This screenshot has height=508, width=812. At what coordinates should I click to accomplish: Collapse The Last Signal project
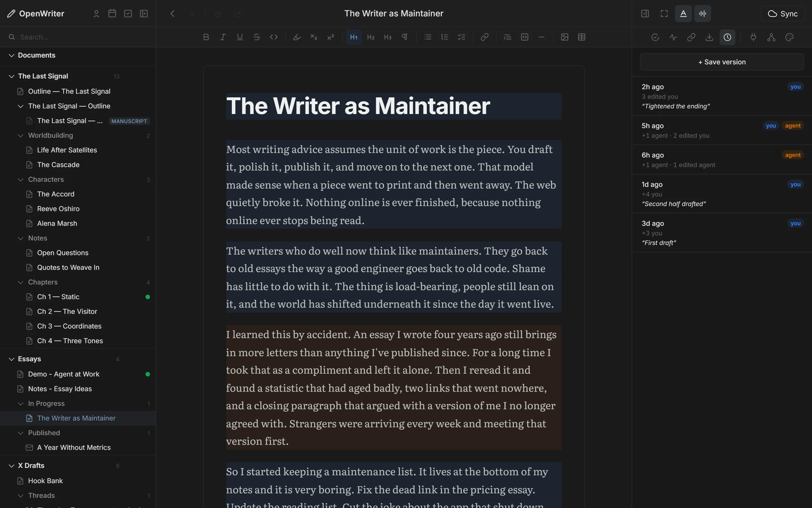point(11,76)
